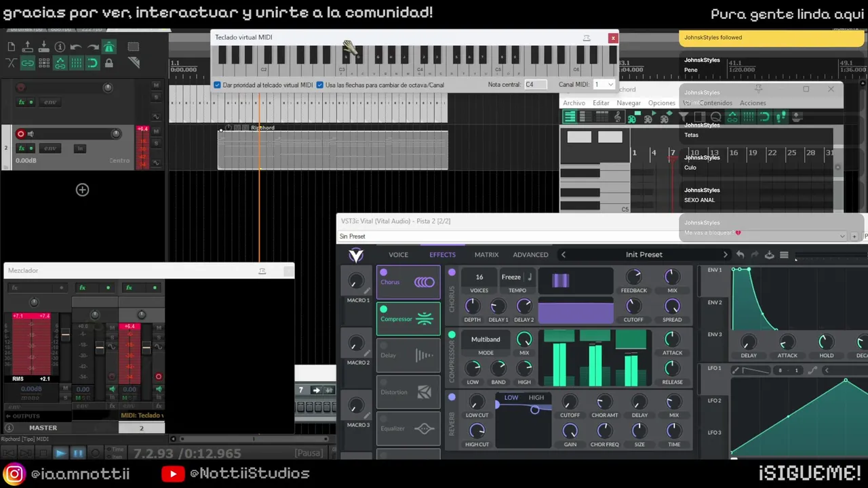The height and width of the screenshot is (488, 868).
Task: Add new track with plus icon
Action: [x=82, y=190]
